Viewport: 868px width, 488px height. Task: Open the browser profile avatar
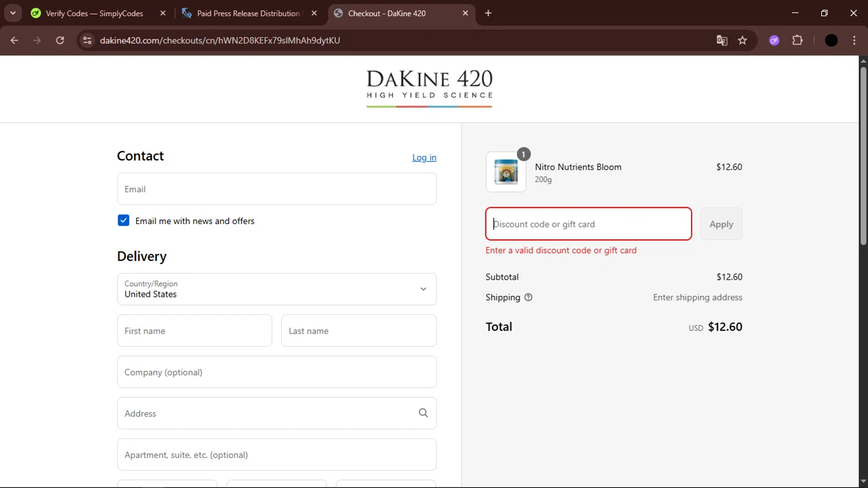pyautogui.click(x=831, y=41)
